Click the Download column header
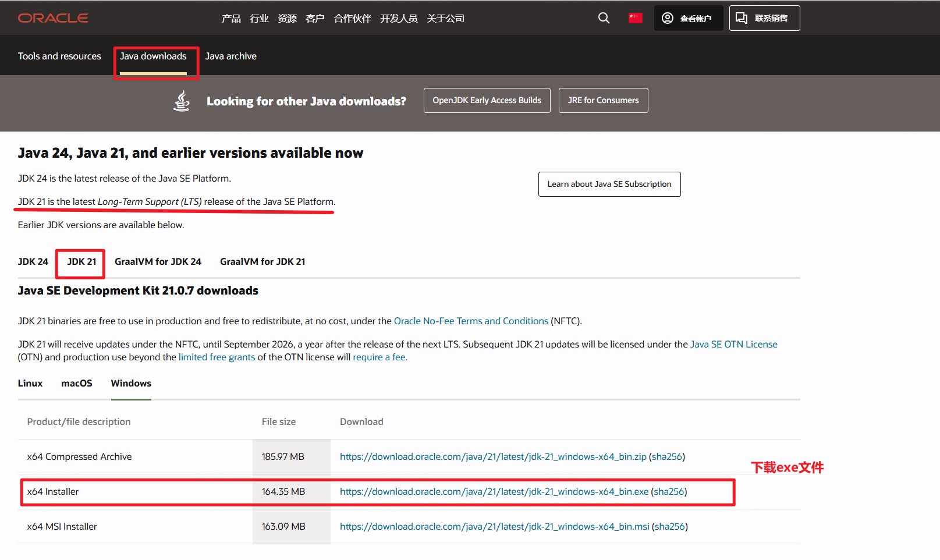Screen dimensions: 940x560 coord(361,422)
